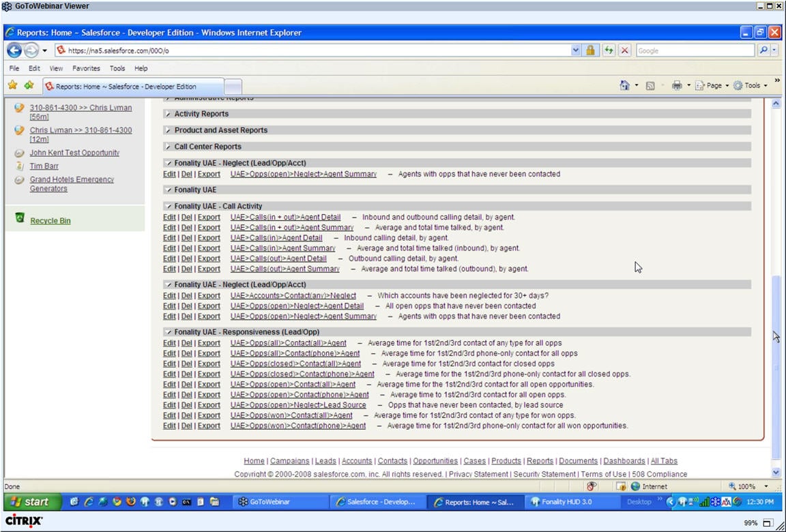Open the UAE>Calls(in)>Agent Detail report
This screenshot has height=532, width=786.
point(276,238)
